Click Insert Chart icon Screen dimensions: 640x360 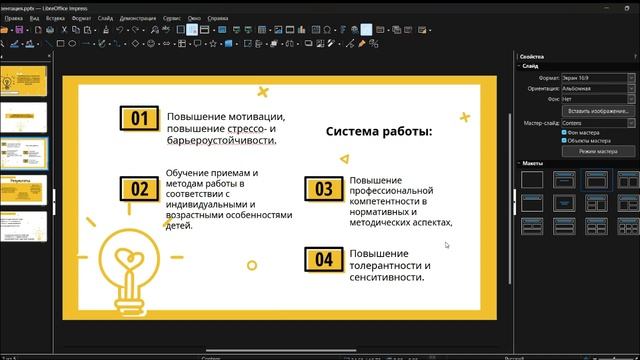tap(302, 30)
